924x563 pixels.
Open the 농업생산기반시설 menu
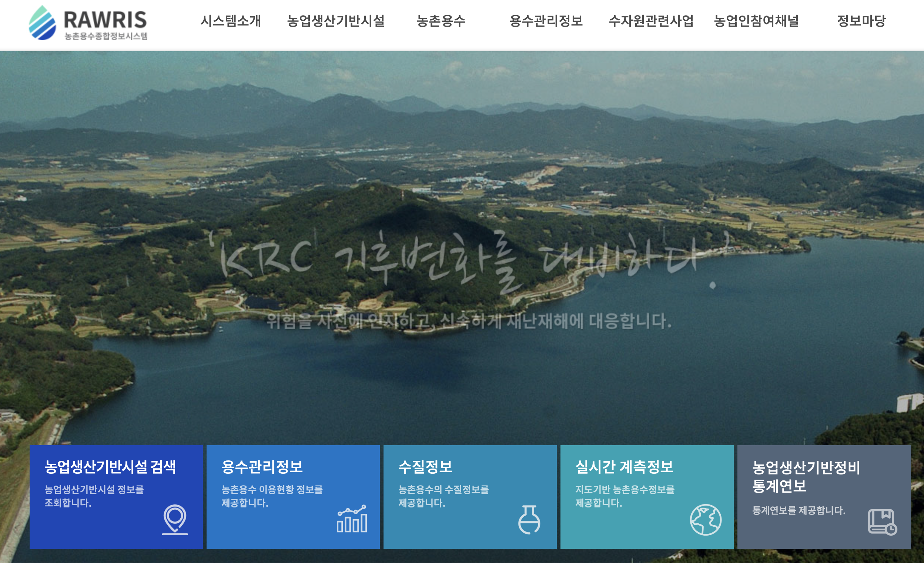(x=336, y=21)
